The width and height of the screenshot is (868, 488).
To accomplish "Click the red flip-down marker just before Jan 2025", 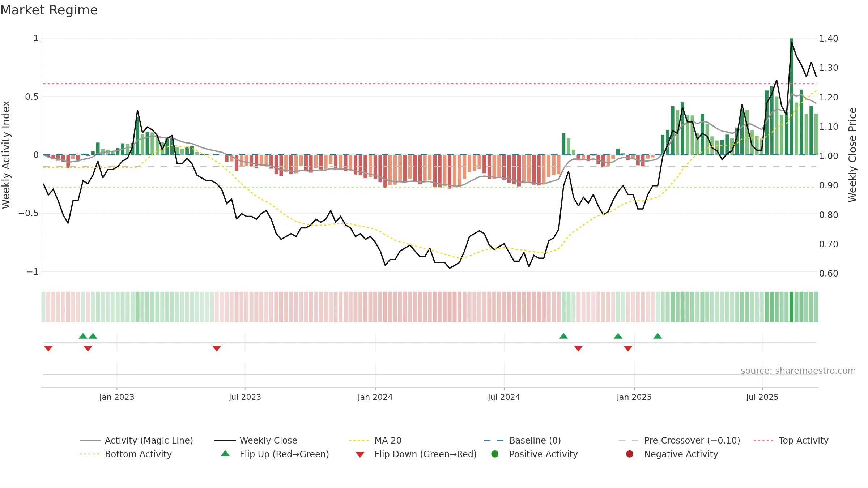I will 628,348.
